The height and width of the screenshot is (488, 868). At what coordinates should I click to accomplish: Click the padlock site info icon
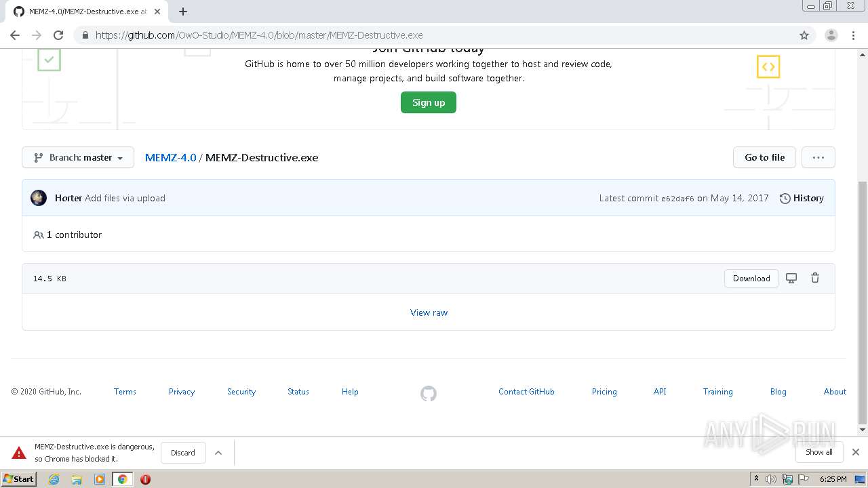85,35
